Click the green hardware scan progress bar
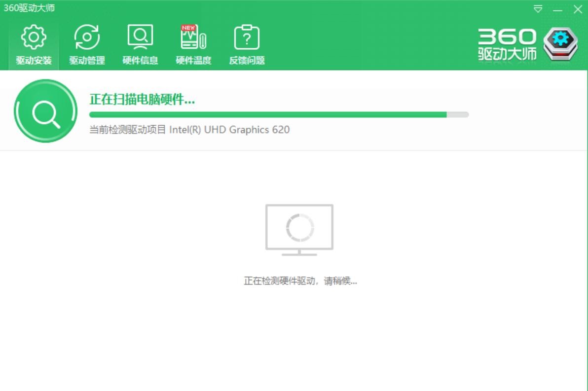Screen dimensions: 588x391 pos(279,115)
